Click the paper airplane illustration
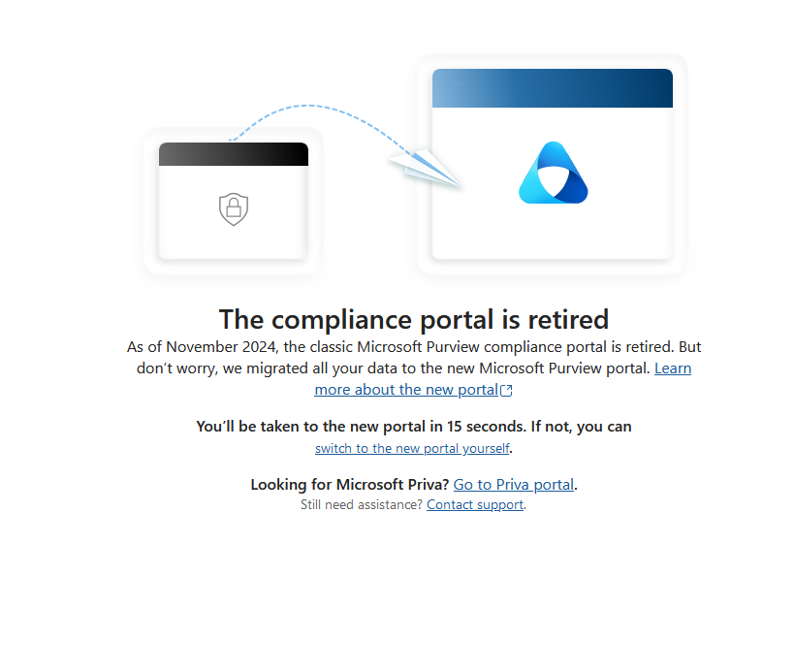This screenshot has height=672, width=795. (x=425, y=168)
